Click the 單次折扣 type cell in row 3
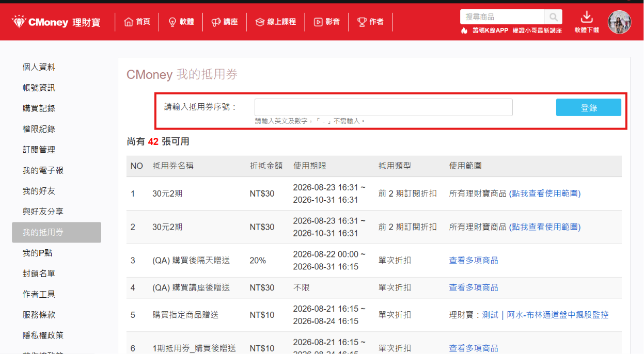 [395, 261]
